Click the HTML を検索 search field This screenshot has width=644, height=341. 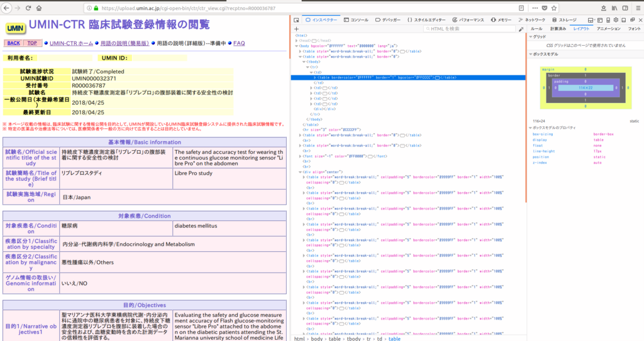tap(469, 29)
